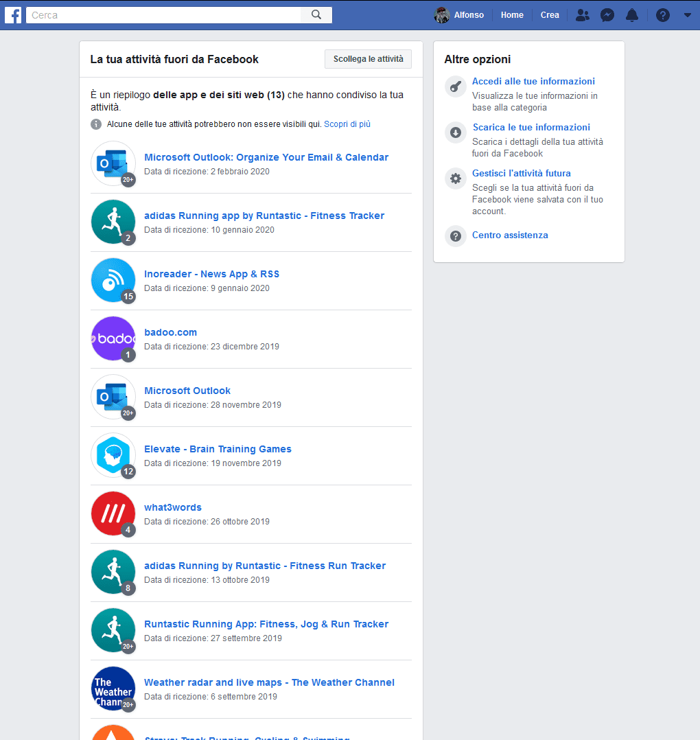
Task: Click the what3words red icon
Action: pyautogui.click(x=113, y=513)
